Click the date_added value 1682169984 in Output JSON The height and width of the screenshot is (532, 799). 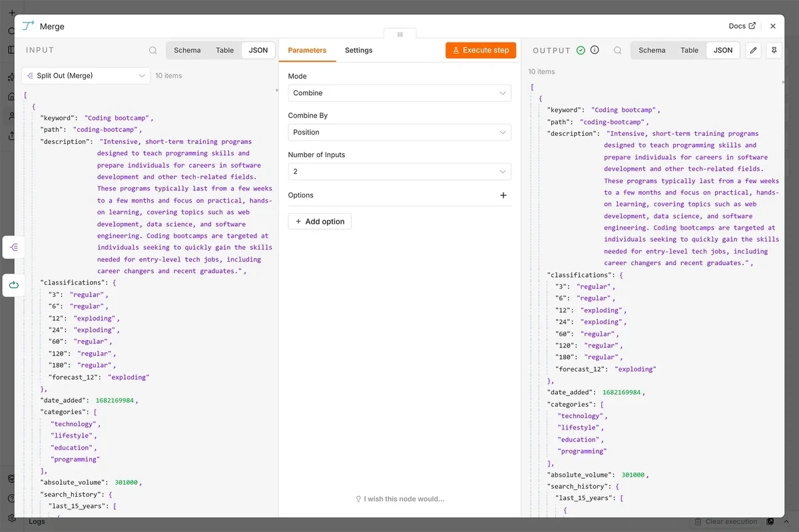pyautogui.click(x=622, y=393)
